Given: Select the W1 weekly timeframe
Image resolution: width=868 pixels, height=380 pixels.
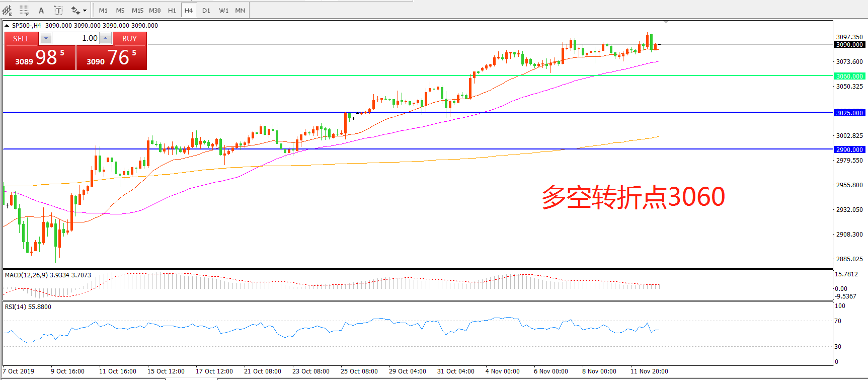Looking at the screenshot, I should (x=223, y=11).
